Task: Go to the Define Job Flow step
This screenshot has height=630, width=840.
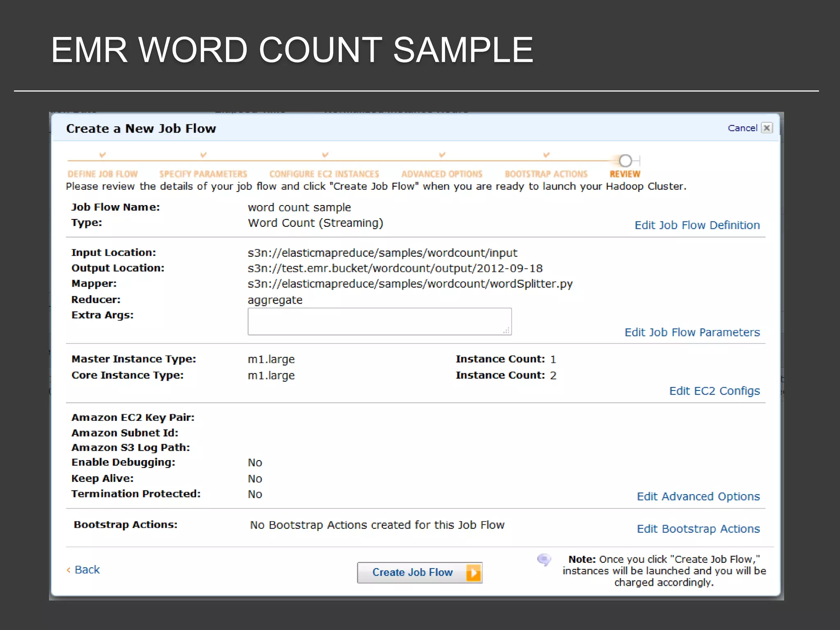Action: click(x=103, y=174)
